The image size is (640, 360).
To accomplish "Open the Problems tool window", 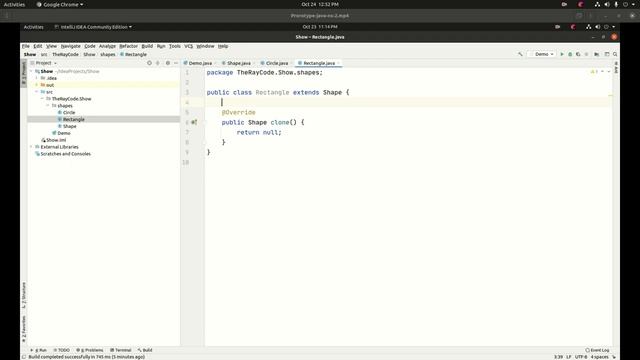I will pos(90,350).
